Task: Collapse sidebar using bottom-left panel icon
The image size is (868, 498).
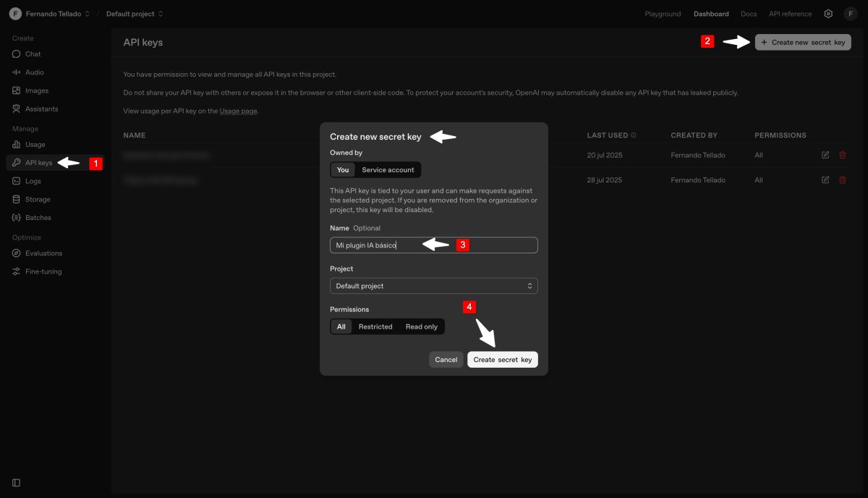Action: (17, 483)
